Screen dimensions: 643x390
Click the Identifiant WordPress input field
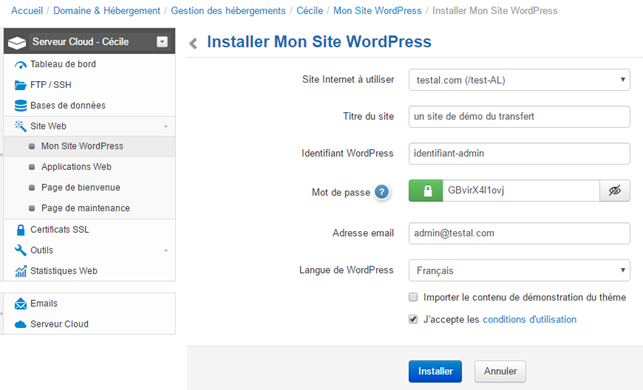tap(519, 153)
